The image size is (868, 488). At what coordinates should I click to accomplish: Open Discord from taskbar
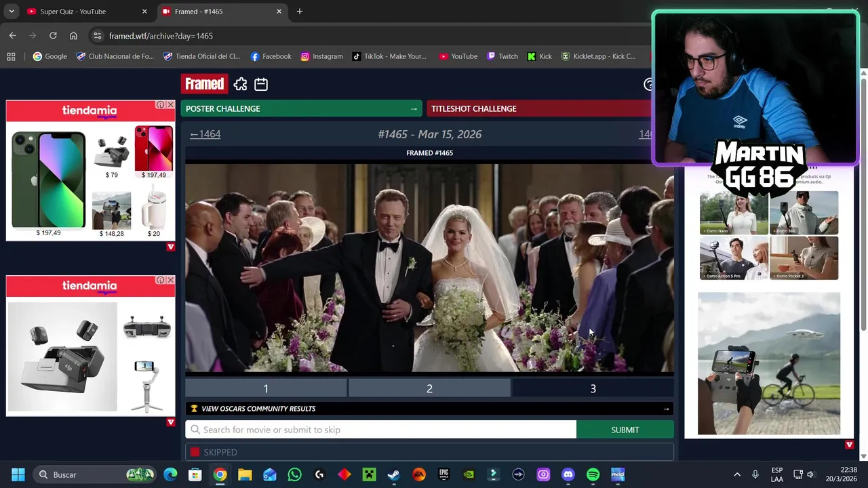click(x=568, y=474)
